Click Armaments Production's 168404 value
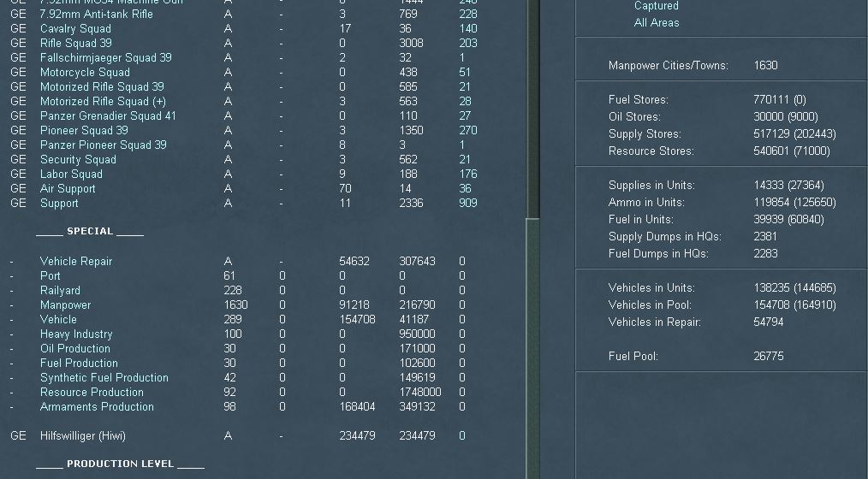 tap(357, 407)
